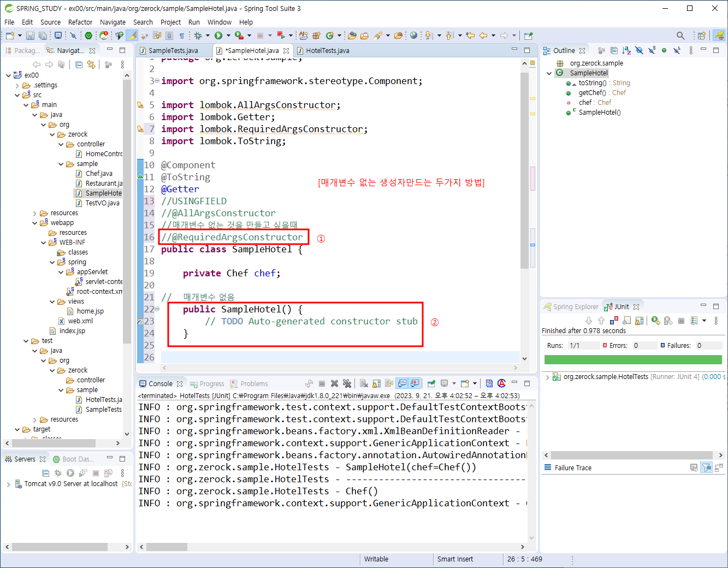This screenshot has height=568, width=728.
Task: Toggle Hide Non-Public Members in Outline
Action: coord(664,50)
